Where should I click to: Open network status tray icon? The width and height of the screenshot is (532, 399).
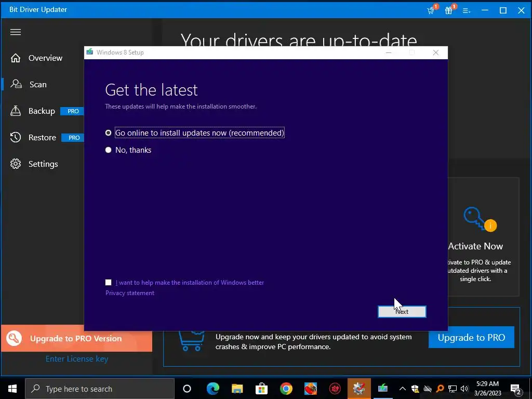[453, 389]
